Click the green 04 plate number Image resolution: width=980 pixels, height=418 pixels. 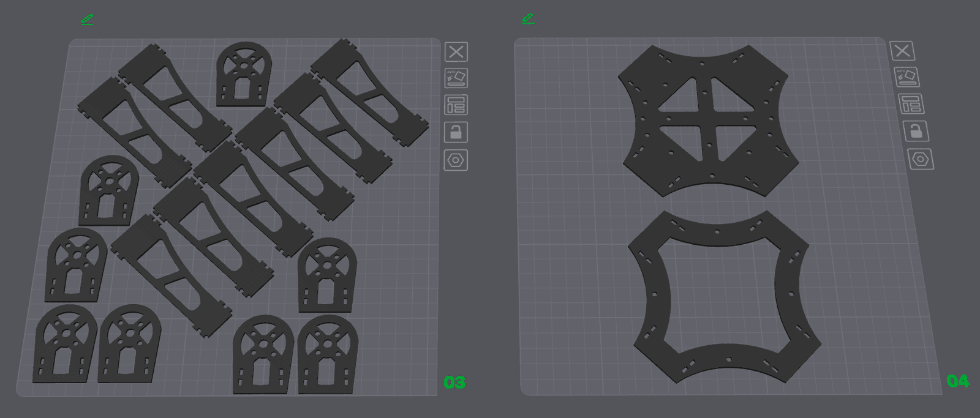coord(958,381)
